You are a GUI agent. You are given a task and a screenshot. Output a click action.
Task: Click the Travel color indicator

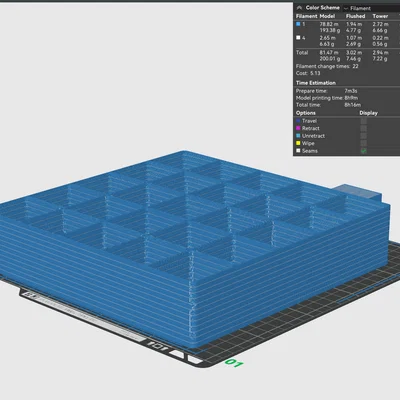coord(298,121)
